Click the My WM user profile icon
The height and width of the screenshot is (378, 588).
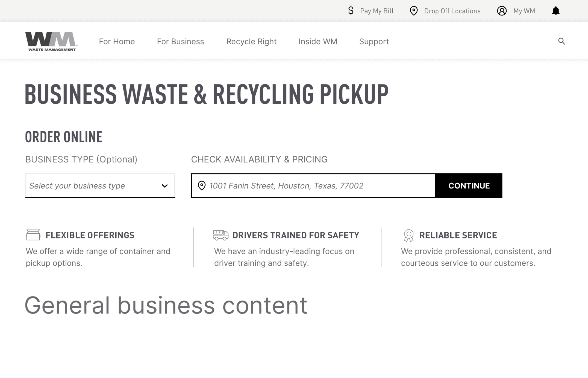(502, 11)
